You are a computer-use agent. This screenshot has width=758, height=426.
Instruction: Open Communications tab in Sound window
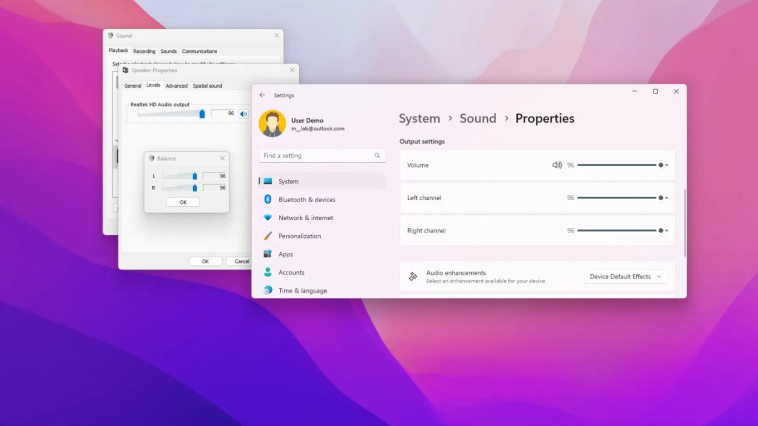tap(200, 51)
